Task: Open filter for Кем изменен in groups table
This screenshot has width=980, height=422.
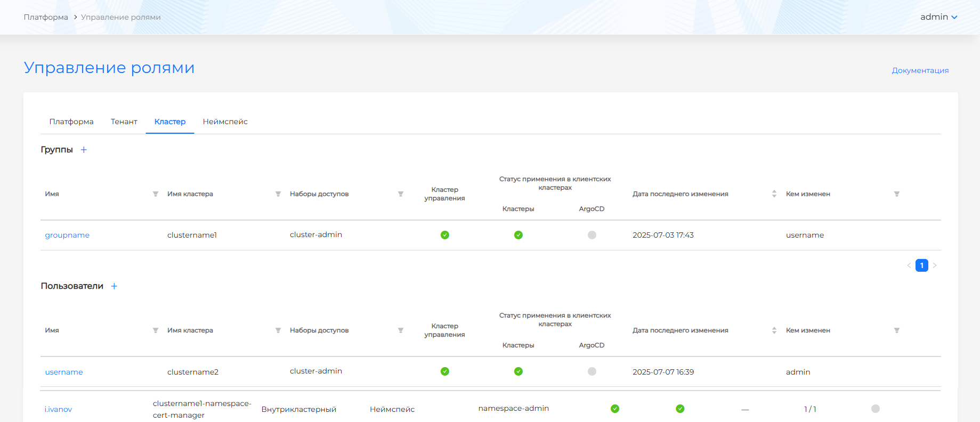Action: pyautogui.click(x=897, y=194)
